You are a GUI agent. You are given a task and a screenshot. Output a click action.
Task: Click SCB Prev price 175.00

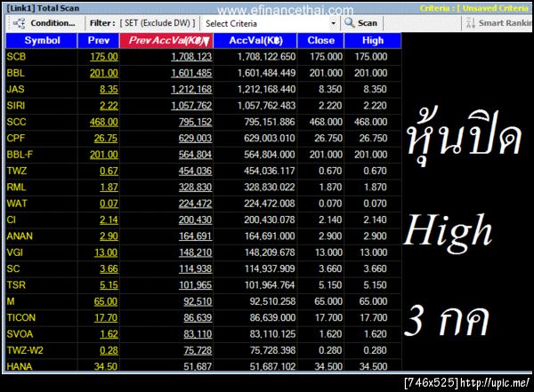pos(104,57)
